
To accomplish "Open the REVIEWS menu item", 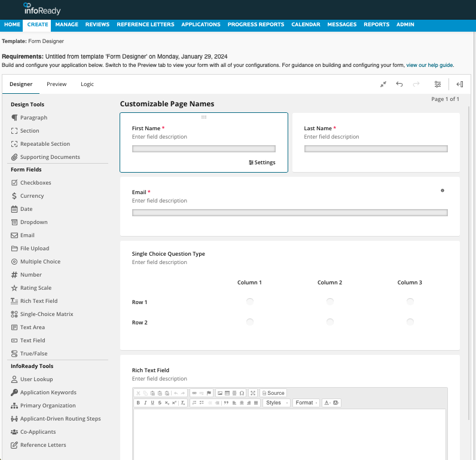I will (97, 24).
